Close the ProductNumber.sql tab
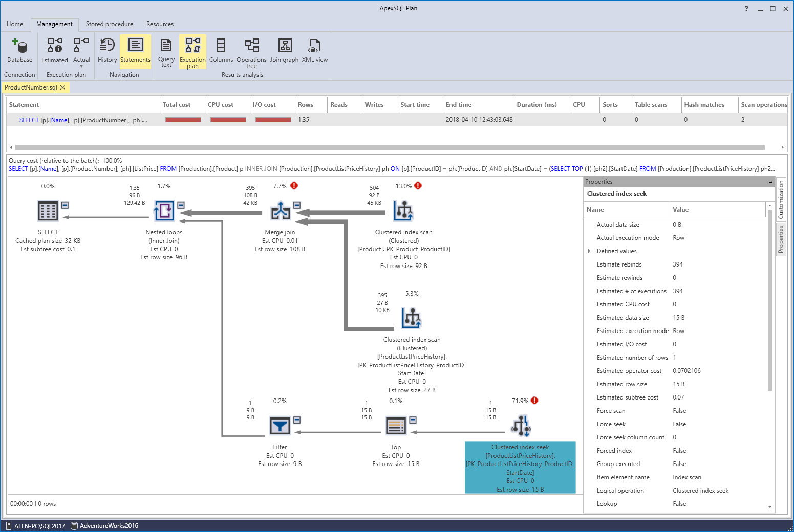 (x=63, y=87)
